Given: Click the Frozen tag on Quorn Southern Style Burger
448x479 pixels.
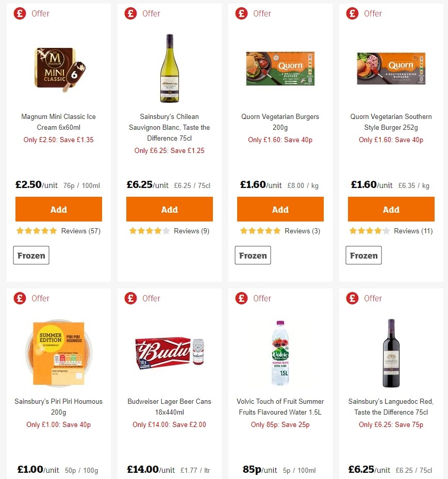Looking at the screenshot, I should 363,254.
